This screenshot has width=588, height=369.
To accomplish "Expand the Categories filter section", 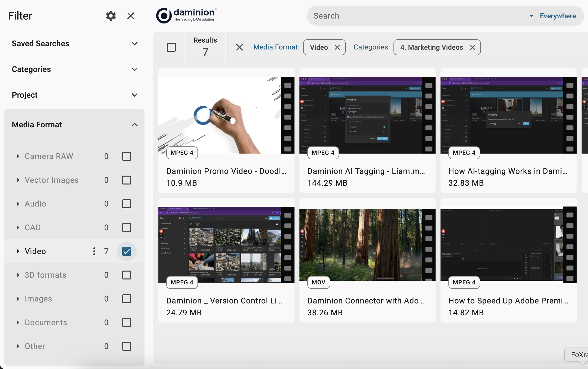I will [x=134, y=69].
